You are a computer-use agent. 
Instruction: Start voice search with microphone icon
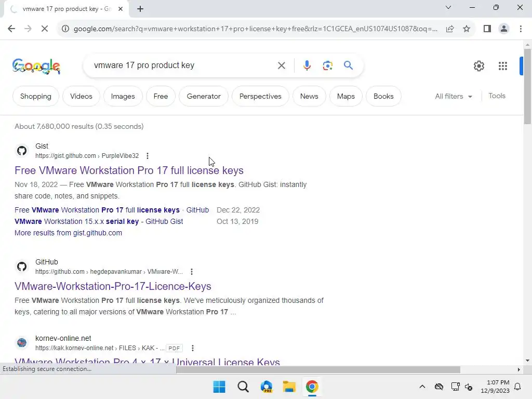point(307,65)
